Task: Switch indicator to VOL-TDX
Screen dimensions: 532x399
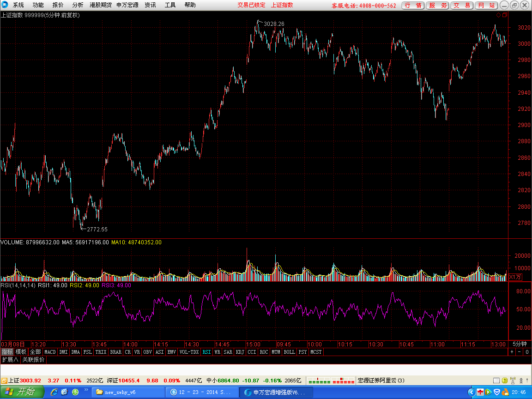Action: 189,352
